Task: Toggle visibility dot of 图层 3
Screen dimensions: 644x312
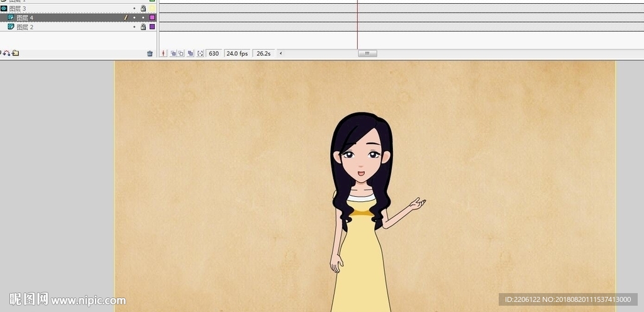Action: [x=135, y=8]
